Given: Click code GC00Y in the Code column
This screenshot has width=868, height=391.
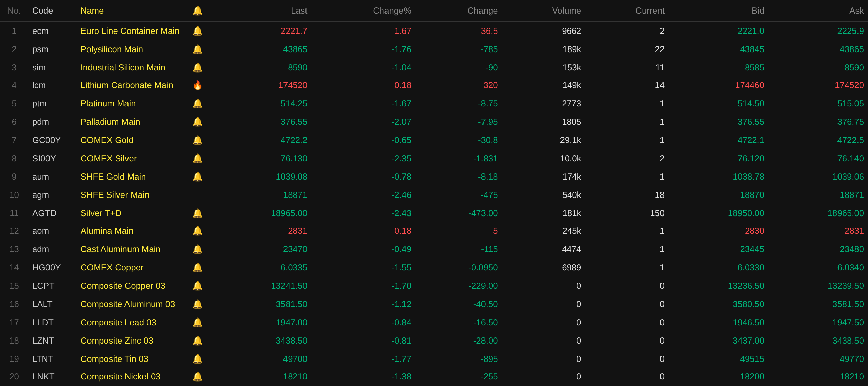Looking at the screenshot, I should tap(46, 140).
